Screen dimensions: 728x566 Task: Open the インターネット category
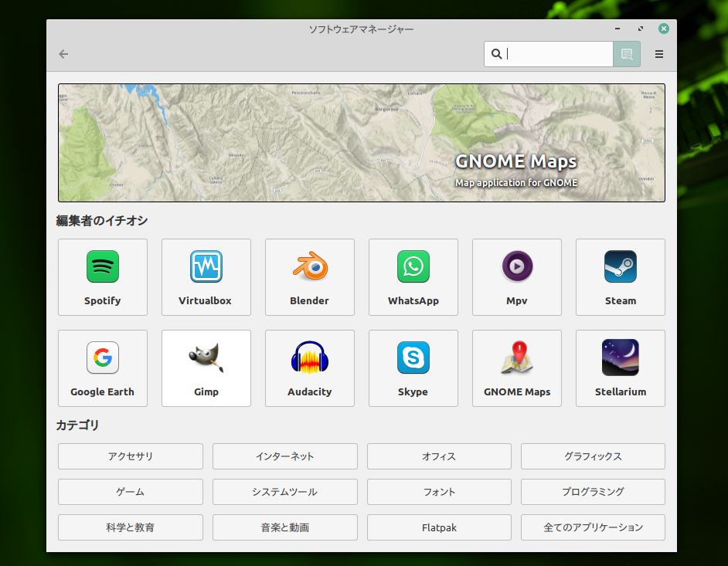pyautogui.click(x=284, y=456)
